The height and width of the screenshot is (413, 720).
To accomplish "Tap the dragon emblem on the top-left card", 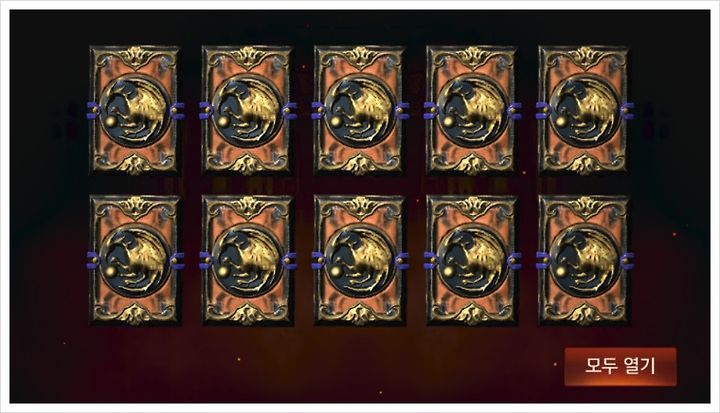I will [135, 111].
